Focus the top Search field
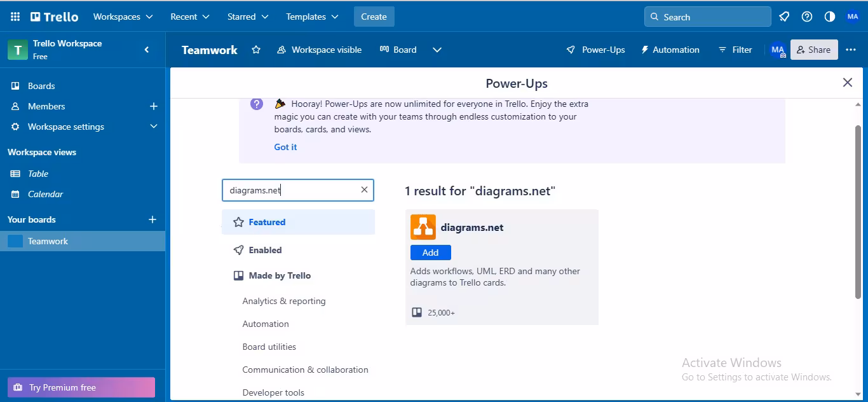Image resolution: width=868 pixels, height=402 pixels. [708, 17]
